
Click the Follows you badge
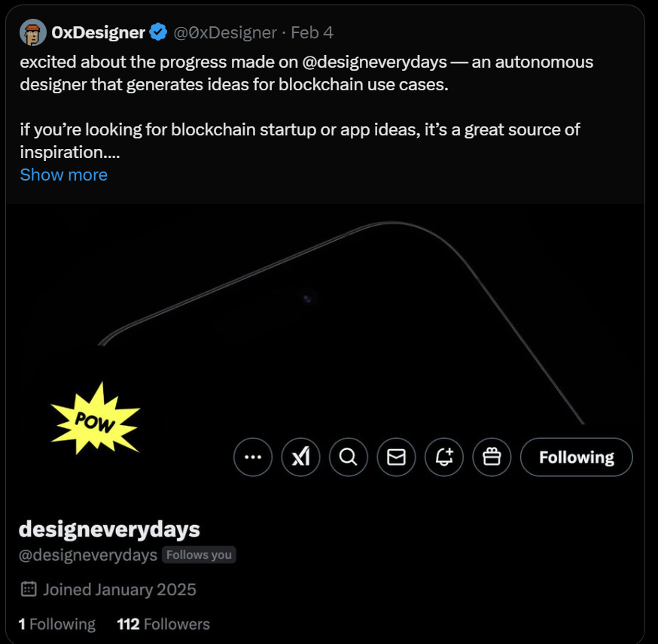tap(200, 555)
